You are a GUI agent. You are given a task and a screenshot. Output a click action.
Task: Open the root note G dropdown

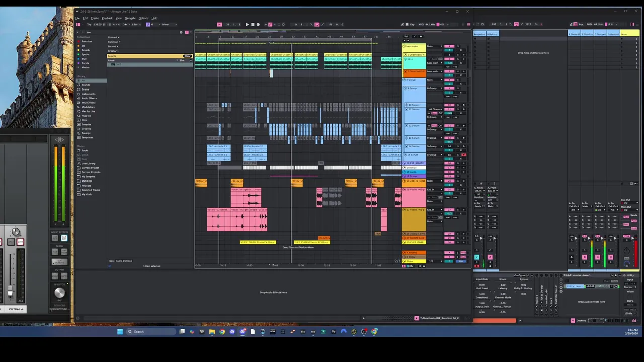pos(156,24)
